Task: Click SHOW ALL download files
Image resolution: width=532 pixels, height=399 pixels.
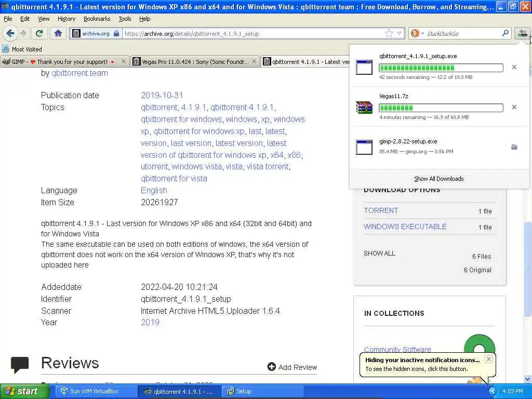Action: (379, 254)
